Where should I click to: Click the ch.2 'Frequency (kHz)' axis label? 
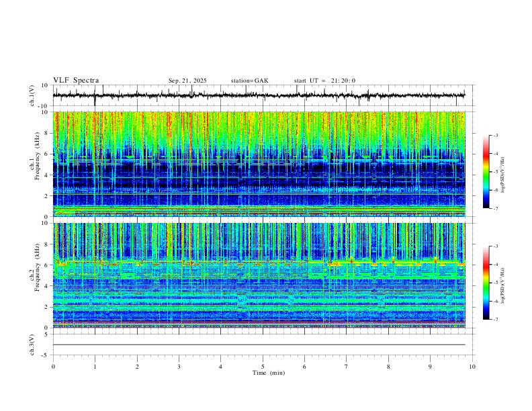coord(37,267)
